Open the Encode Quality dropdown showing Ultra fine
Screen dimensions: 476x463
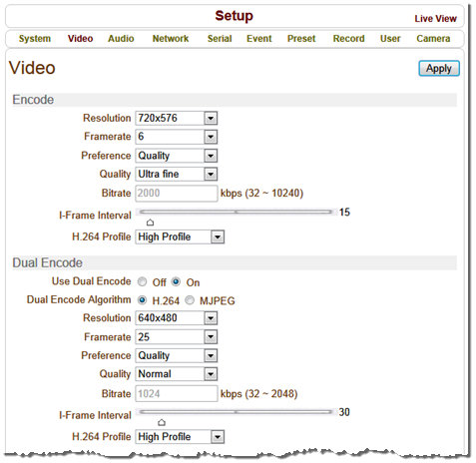tap(177, 174)
